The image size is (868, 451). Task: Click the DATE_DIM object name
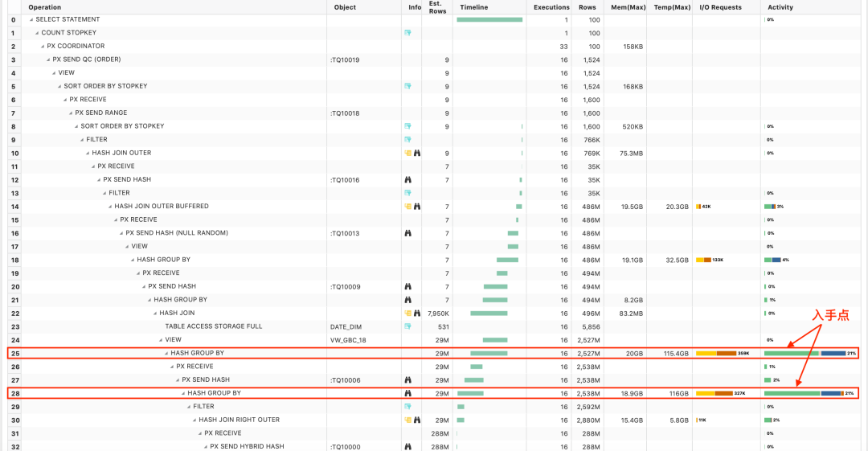click(347, 326)
